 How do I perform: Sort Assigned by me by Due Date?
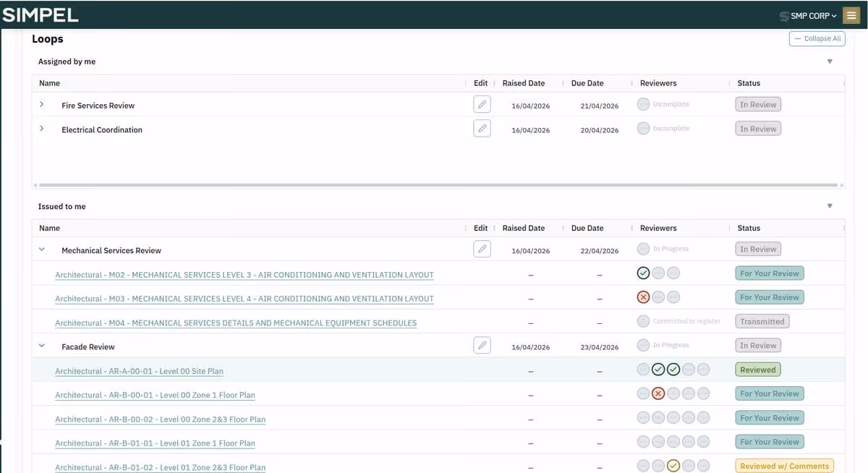point(587,83)
